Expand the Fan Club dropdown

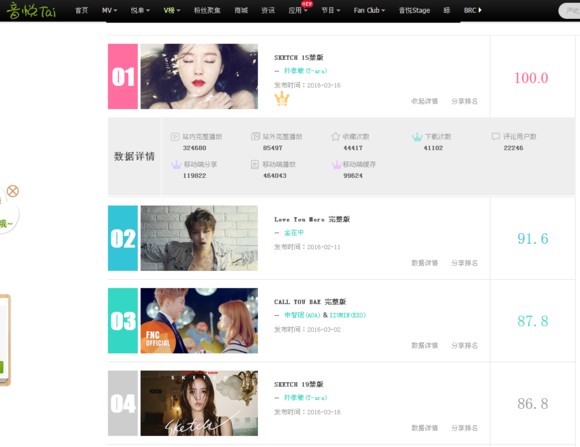pos(369,10)
